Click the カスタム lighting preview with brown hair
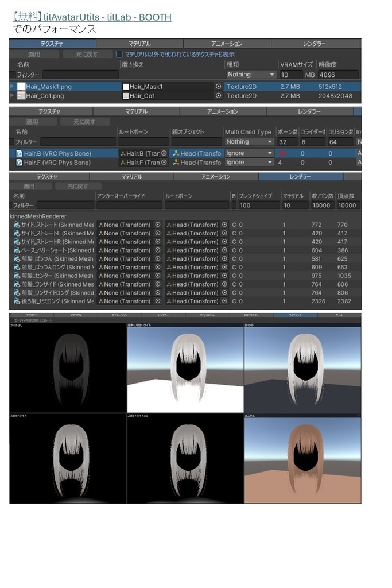392x588 pixels. (x=302, y=458)
